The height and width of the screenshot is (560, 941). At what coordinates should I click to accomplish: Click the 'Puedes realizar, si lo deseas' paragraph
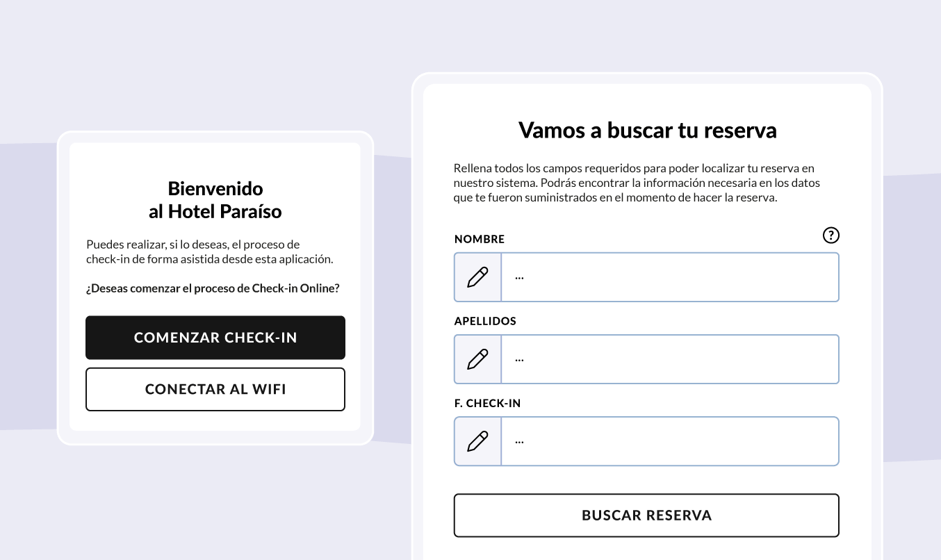[x=210, y=252]
